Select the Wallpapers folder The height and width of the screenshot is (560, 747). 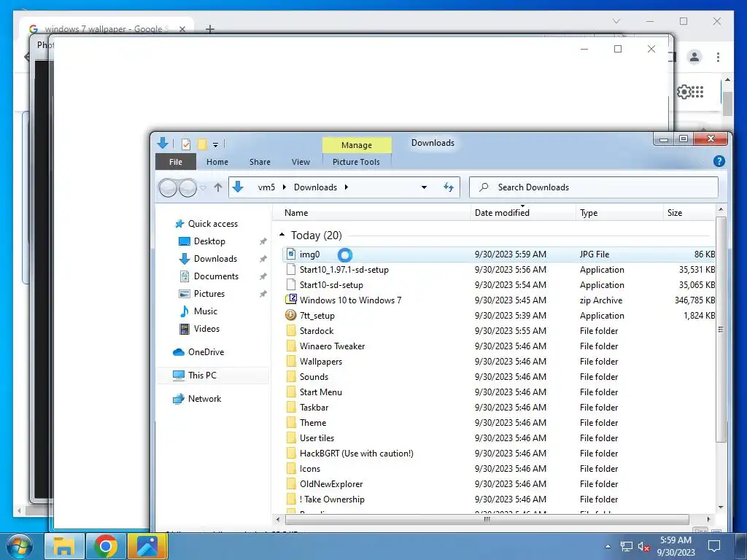pos(321,362)
